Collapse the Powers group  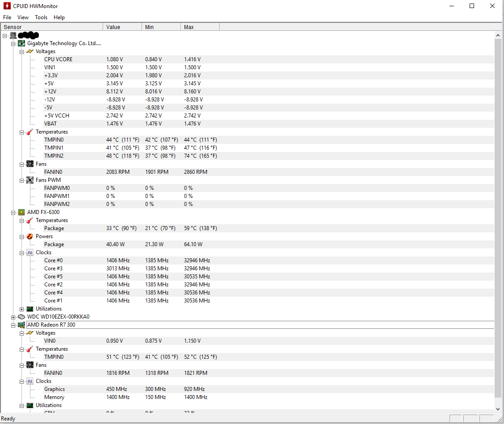[21, 237]
